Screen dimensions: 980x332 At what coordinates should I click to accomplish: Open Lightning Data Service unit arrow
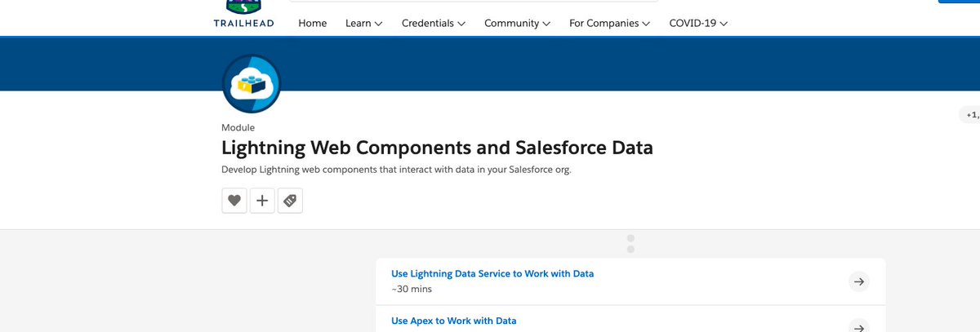click(858, 281)
